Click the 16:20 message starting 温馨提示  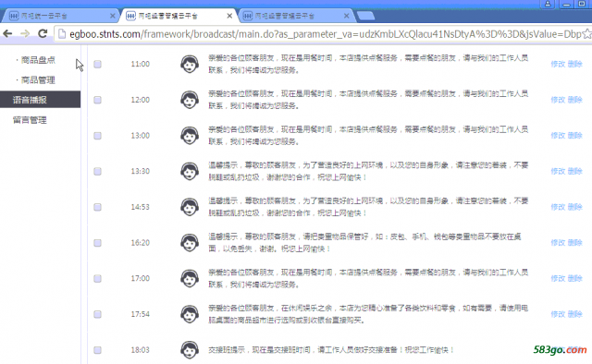click(x=364, y=243)
